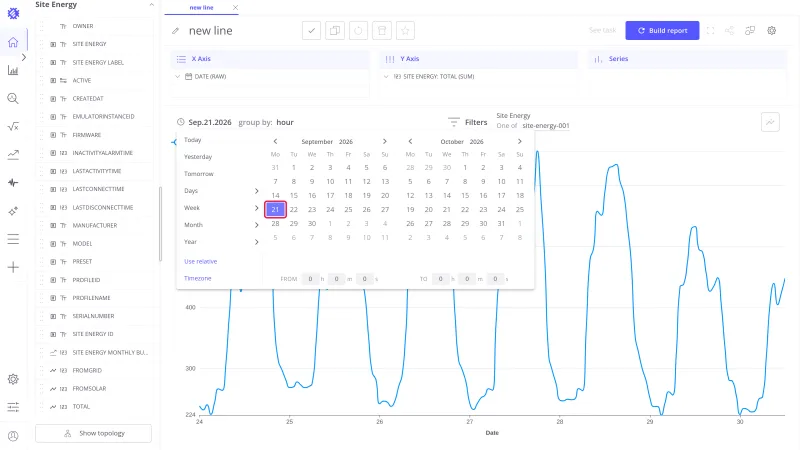Choose Tomorrow in date presets
800x450 pixels.
[x=199, y=174]
